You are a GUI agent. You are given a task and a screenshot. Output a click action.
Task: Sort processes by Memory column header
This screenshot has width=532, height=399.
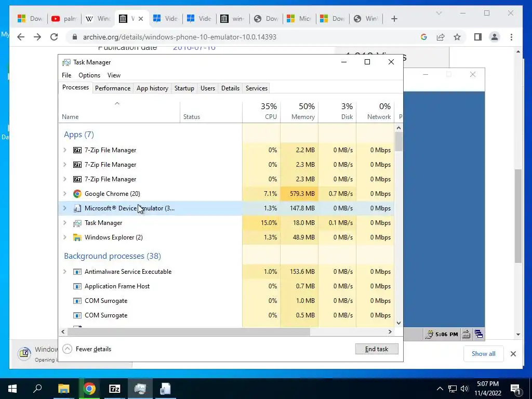click(x=300, y=112)
